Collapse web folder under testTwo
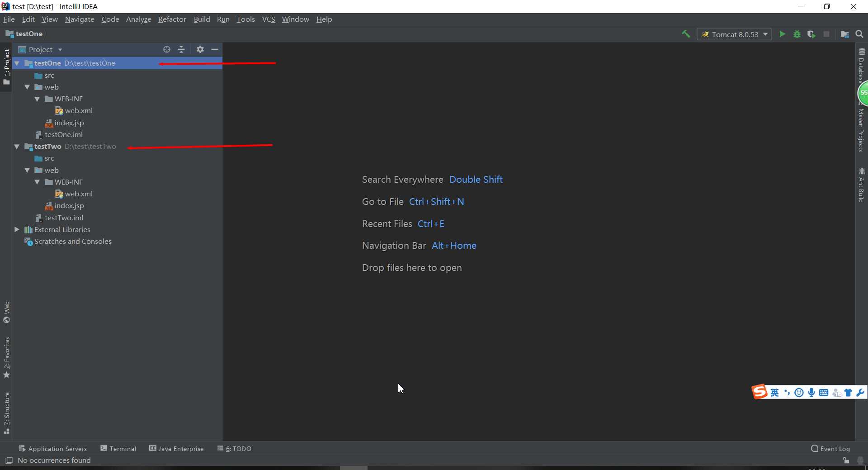 pos(28,170)
